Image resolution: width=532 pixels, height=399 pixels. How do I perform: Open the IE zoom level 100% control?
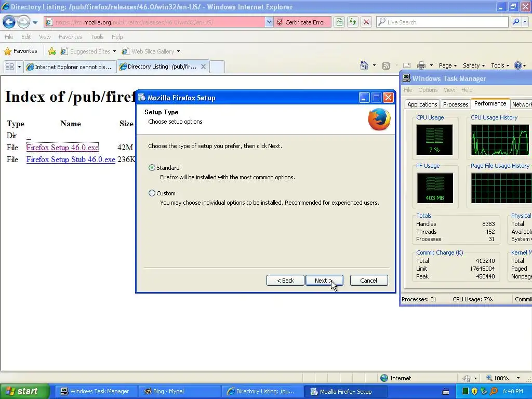click(503, 378)
